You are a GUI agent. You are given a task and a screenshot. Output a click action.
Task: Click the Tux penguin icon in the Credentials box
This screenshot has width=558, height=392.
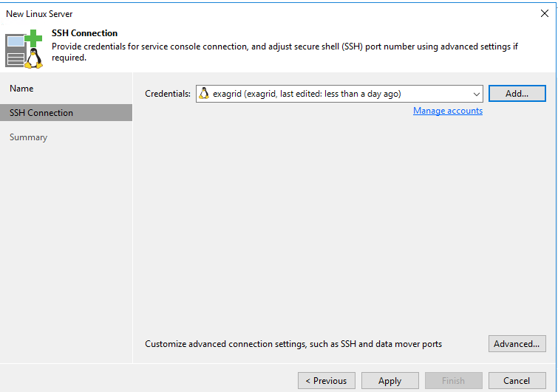point(204,94)
